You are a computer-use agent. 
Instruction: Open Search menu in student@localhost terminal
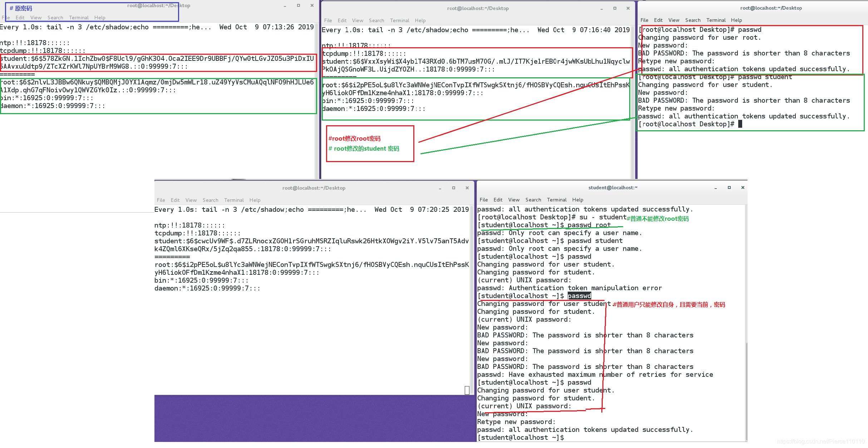tap(533, 200)
